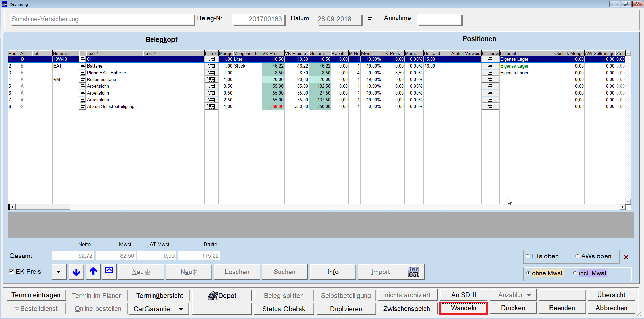Expand the dropdown next to EK-Preis
The width and height of the screenshot is (644, 319).
[59, 272]
